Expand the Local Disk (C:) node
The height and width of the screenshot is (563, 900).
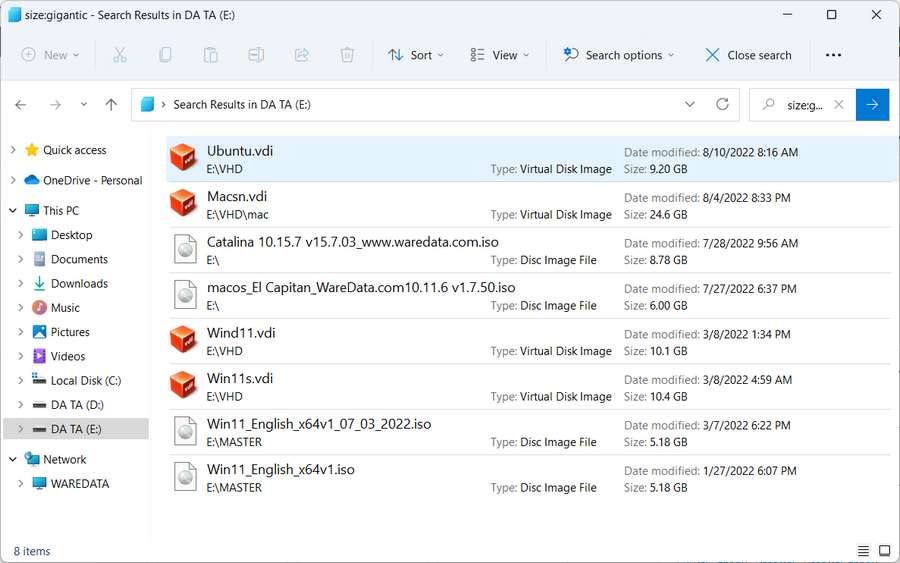[21, 380]
